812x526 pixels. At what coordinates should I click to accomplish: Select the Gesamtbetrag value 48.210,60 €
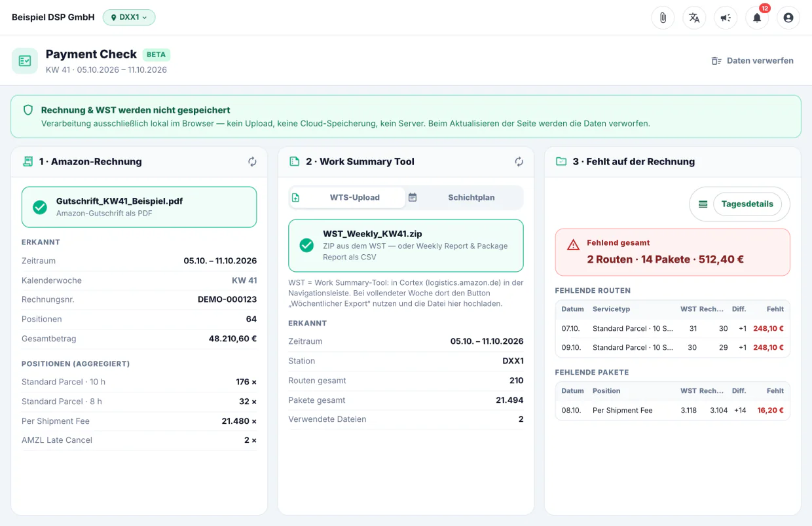232,339
